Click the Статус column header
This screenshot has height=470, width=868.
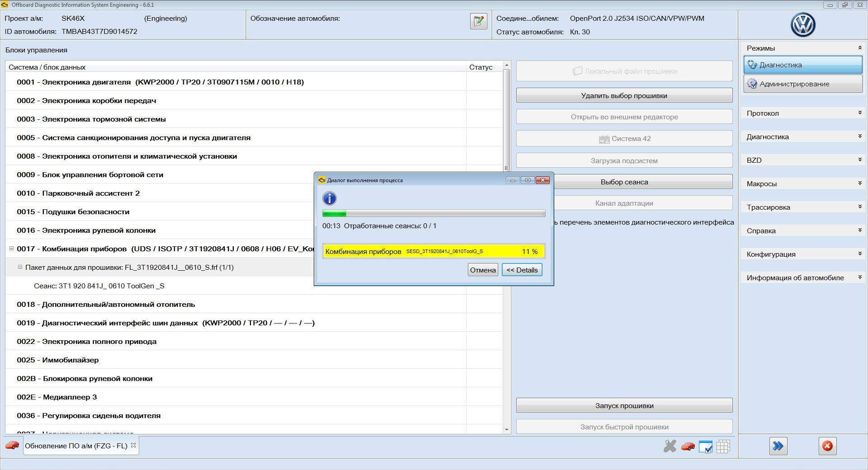coord(484,67)
